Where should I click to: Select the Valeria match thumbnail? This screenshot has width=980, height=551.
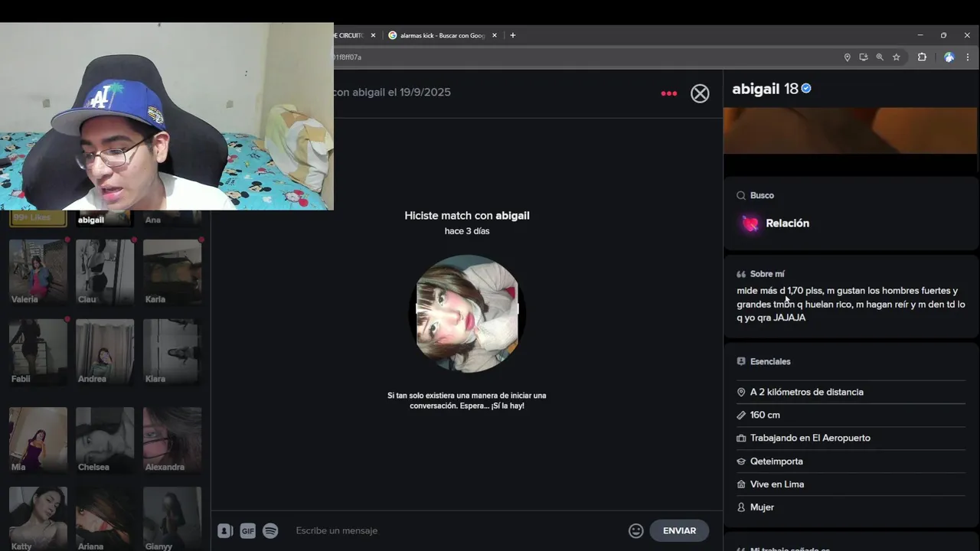coord(38,272)
